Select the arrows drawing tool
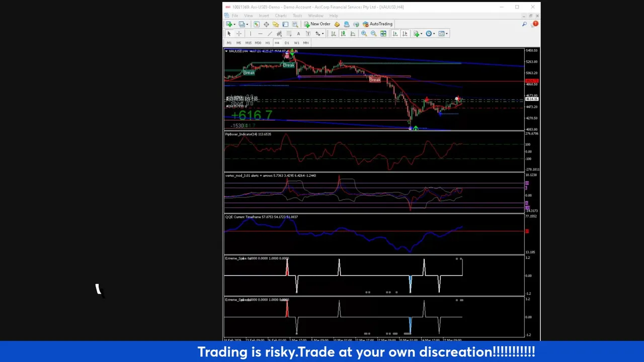 click(x=317, y=34)
